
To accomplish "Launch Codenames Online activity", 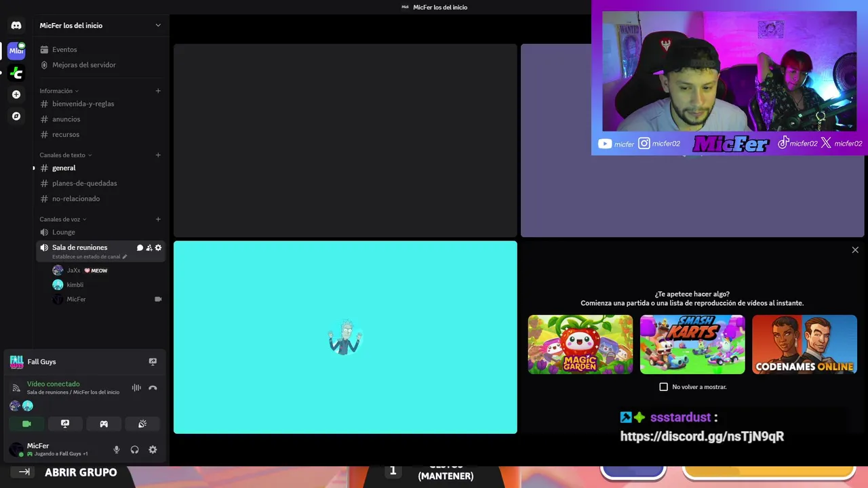I will click(804, 344).
